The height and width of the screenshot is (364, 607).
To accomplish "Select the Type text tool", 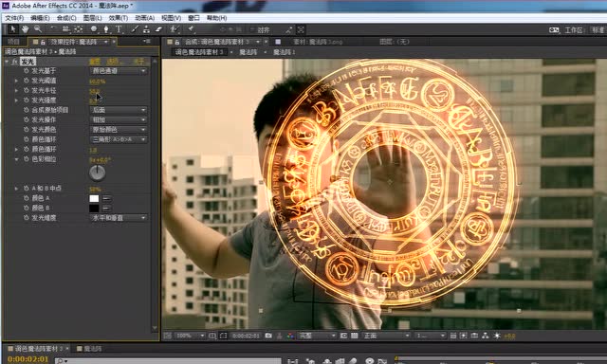I will tap(119, 29).
